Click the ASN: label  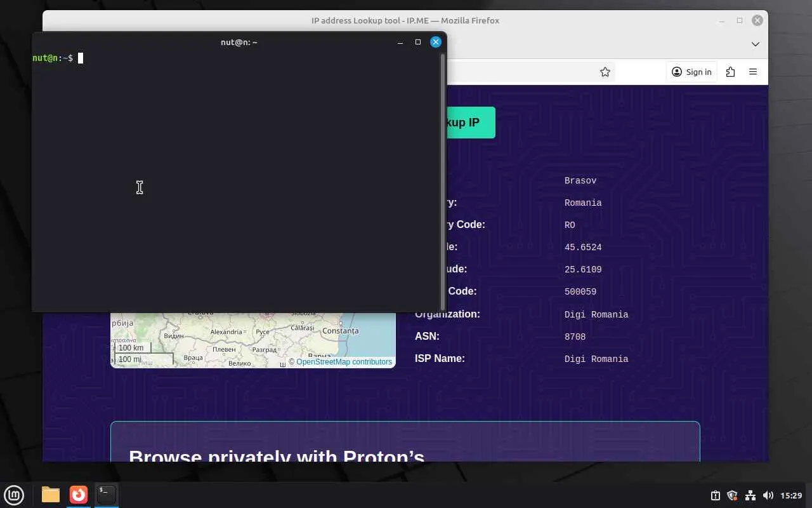[427, 337]
